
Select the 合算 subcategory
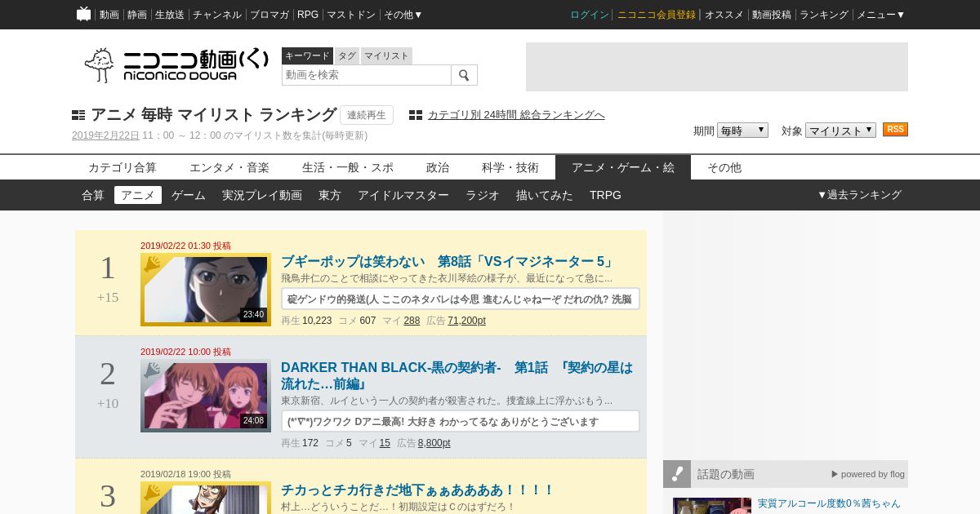pos(93,195)
